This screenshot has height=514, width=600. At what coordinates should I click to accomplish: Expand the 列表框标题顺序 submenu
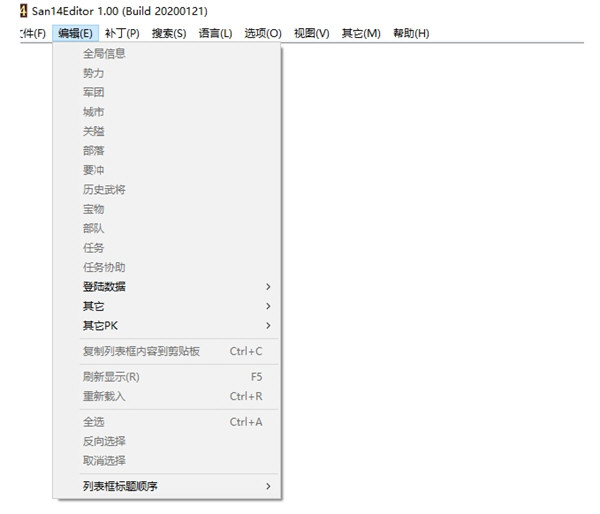(x=167, y=486)
